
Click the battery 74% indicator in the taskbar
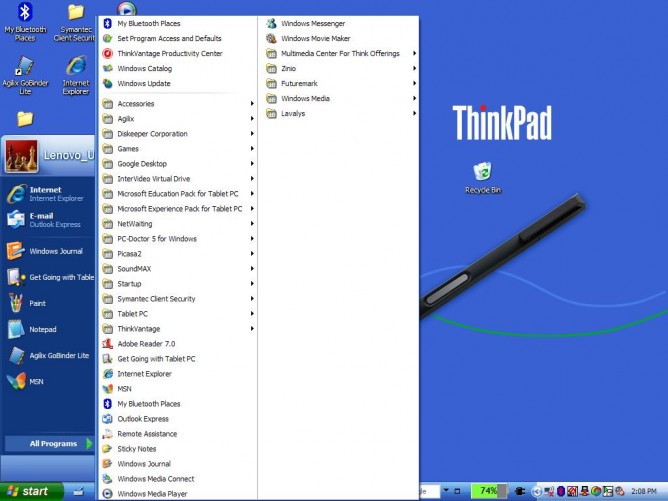click(x=488, y=491)
